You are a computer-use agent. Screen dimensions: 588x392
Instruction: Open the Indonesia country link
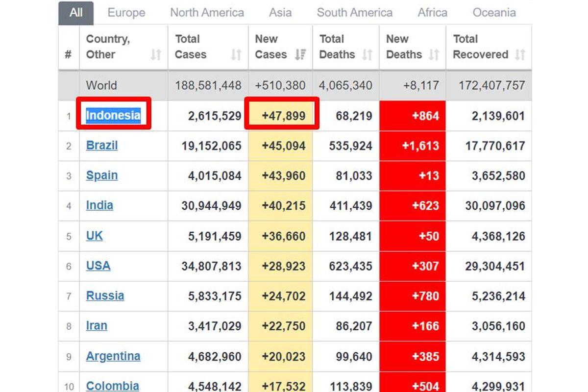(x=113, y=116)
